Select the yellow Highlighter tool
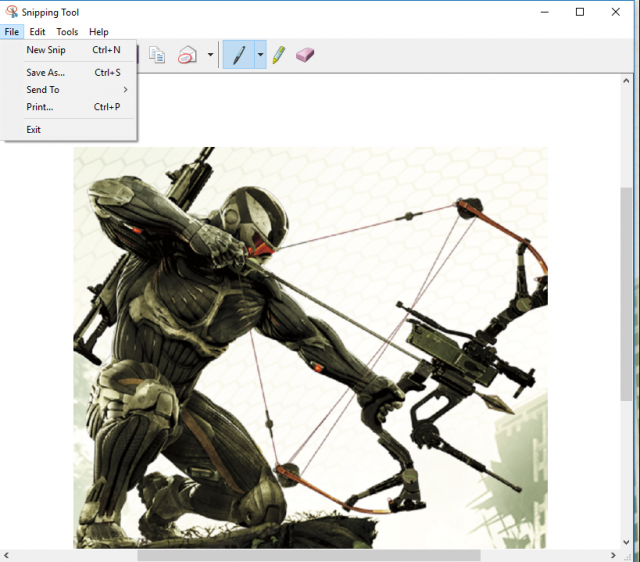Viewport: 640px width, 562px height. [278, 55]
